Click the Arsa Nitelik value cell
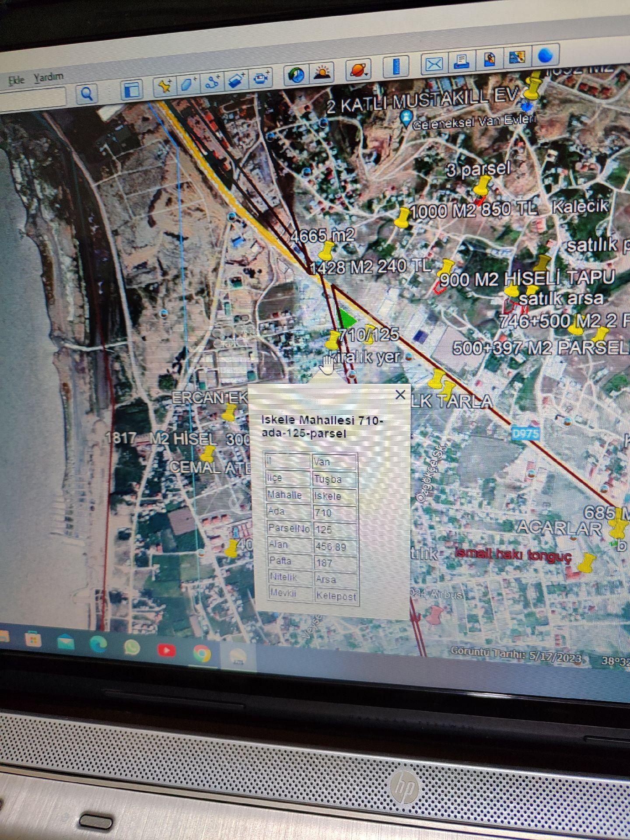Image resolution: width=630 pixels, height=840 pixels. pos(336,579)
